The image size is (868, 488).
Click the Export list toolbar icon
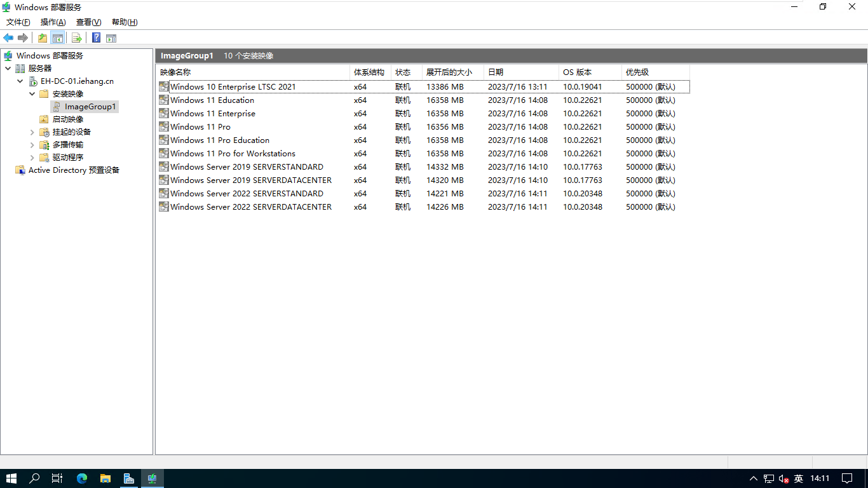click(x=77, y=38)
